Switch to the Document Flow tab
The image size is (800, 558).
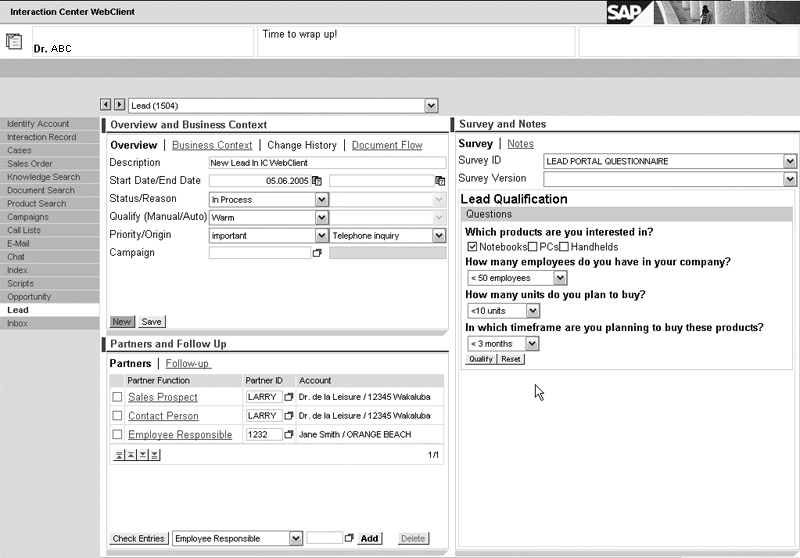tap(387, 145)
